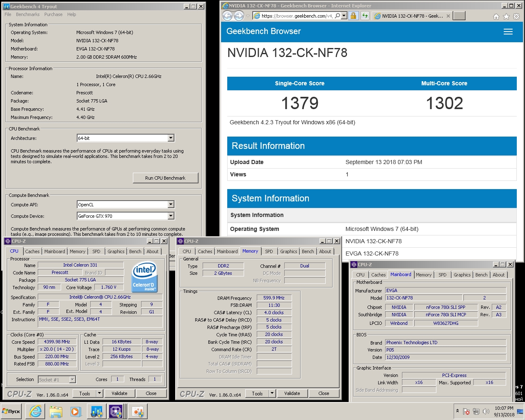Select Graphics tab in CPU-Z CPU window
This screenshot has height=420, width=525.
click(x=116, y=251)
